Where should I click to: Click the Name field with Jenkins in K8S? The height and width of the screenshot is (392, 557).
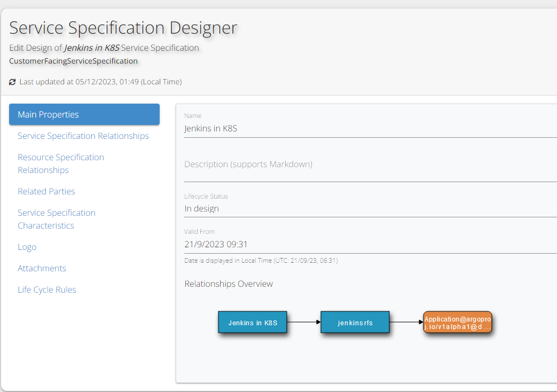[x=368, y=129]
